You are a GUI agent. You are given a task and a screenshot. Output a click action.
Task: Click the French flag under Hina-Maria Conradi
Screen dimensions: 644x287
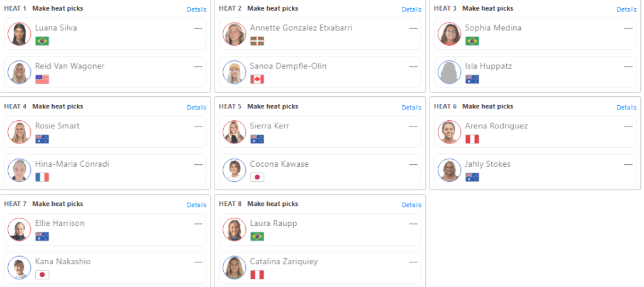(x=42, y=177)
